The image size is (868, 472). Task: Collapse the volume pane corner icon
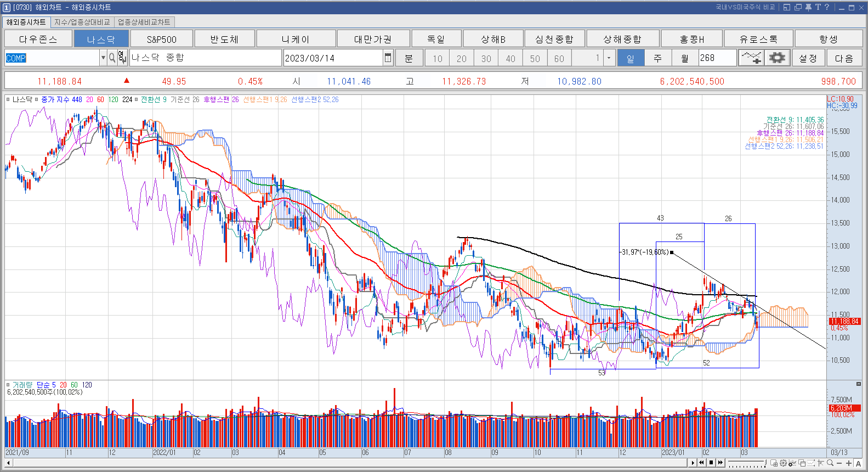(x=858, y=384)
